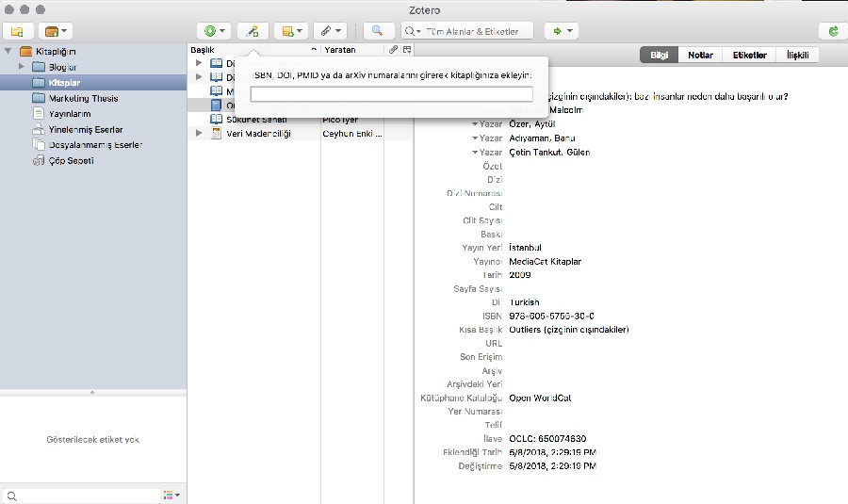Select the Veri Madenciliği item
The height and width of the screenshot is (504, 848).
258,134
